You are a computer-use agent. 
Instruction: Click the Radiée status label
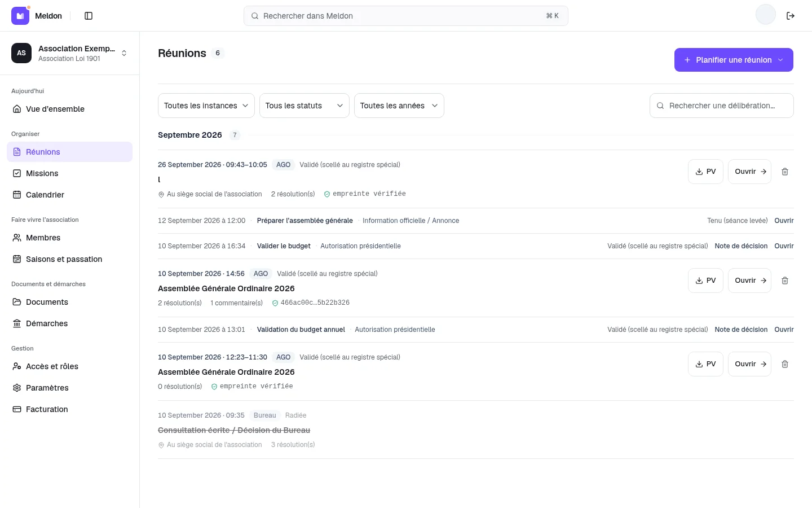296,415
